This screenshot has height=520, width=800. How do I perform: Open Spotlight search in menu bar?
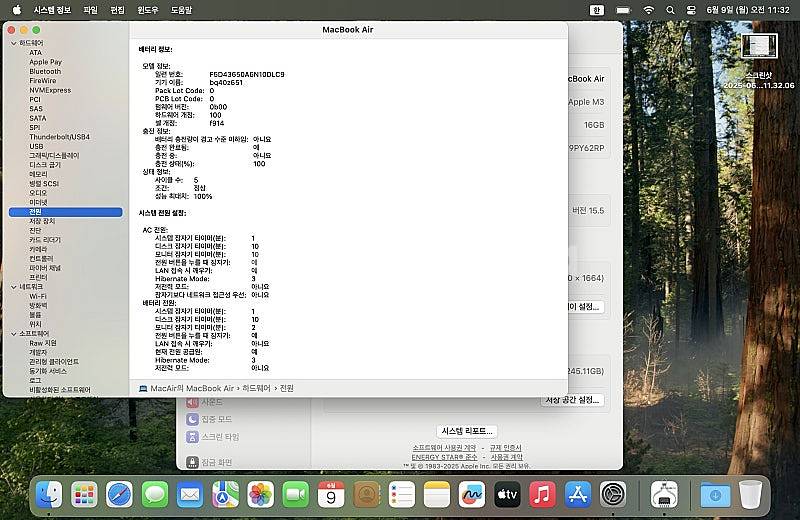670,10
